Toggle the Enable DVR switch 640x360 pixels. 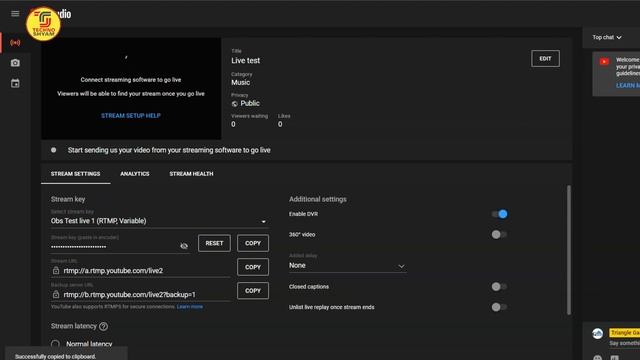coord(499,214)
